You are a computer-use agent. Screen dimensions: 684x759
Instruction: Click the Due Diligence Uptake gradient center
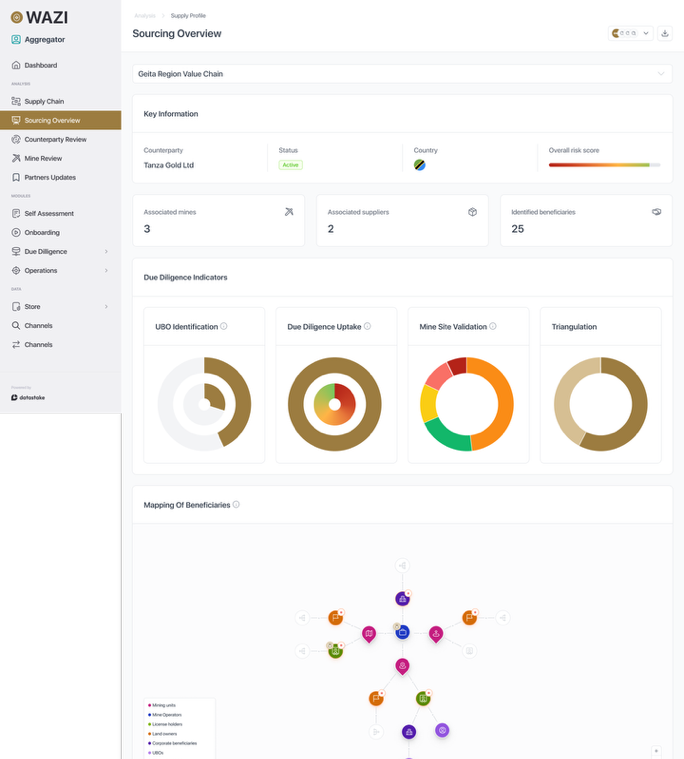334,404
